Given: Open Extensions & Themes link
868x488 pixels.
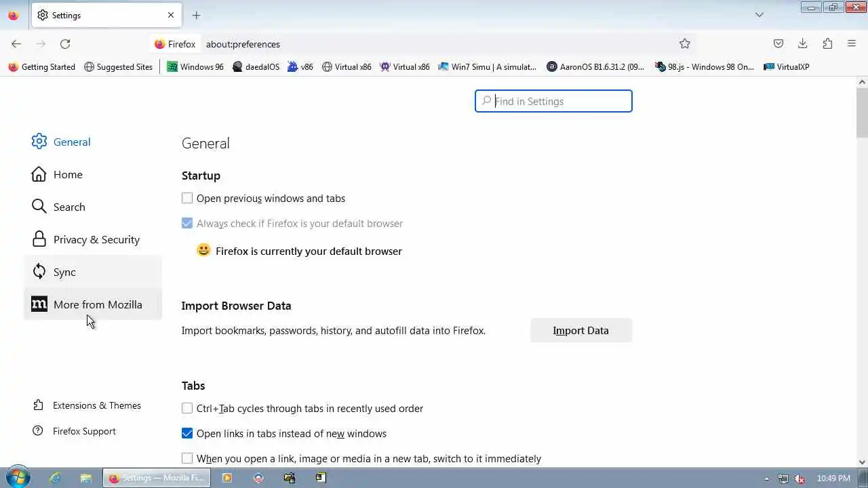Looking at the screenshot, I should click(87, 405).
